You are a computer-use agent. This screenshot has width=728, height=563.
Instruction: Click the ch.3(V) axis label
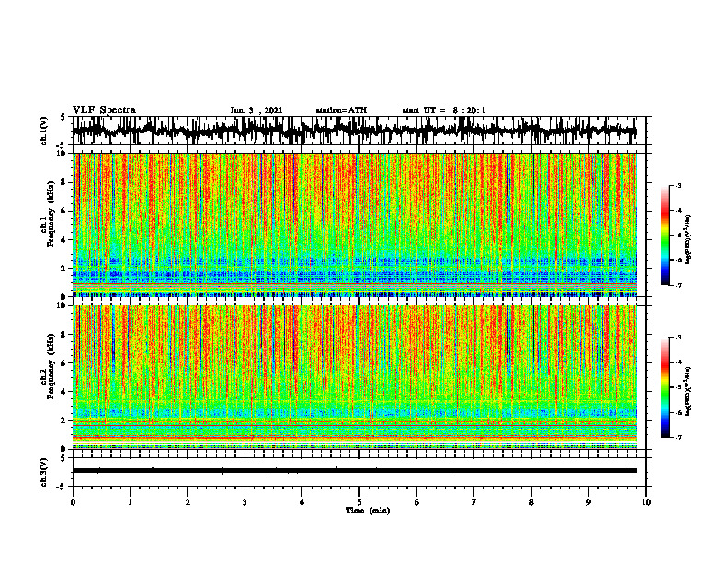tap(44, 473)
